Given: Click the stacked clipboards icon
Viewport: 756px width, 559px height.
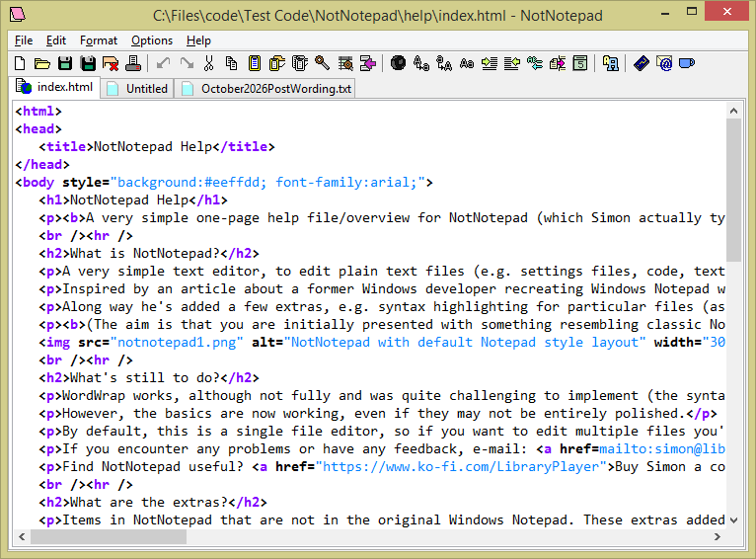Looking at the screenshot, I should tap(299, 63).
